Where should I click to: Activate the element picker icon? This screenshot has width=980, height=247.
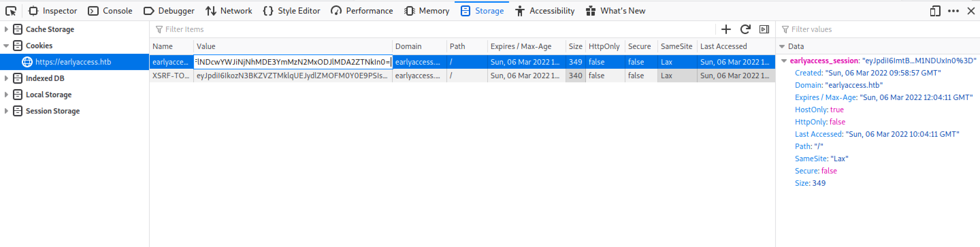pos(11,11)
